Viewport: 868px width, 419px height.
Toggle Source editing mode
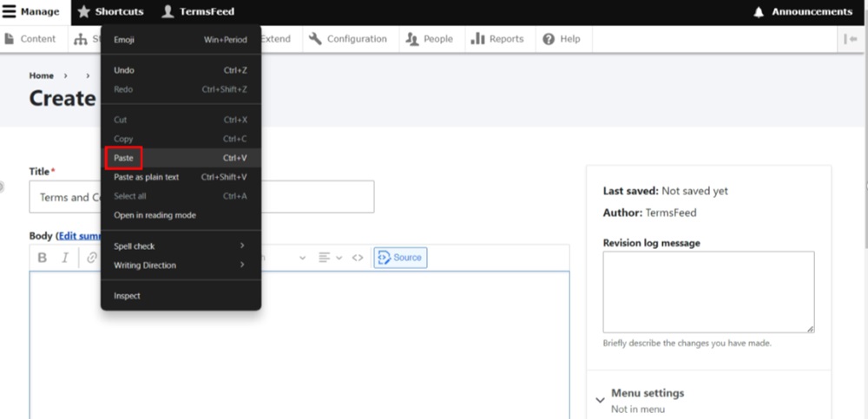click(x=400, y=258)
